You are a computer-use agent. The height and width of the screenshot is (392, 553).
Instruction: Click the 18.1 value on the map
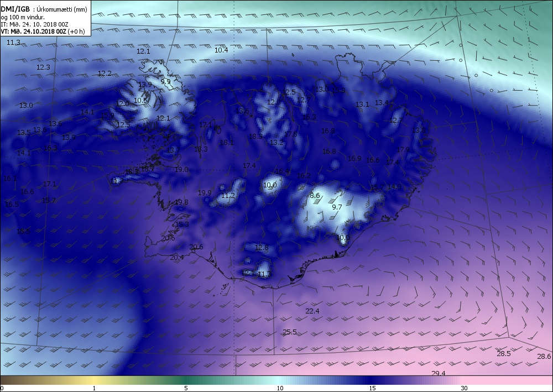pyautogui.click(x=226, y=143)
